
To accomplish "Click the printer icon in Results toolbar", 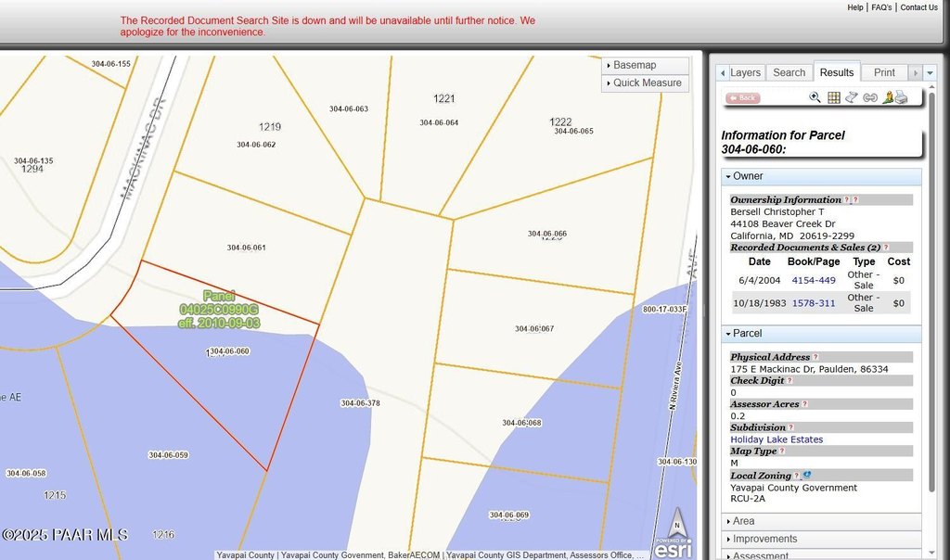I will click(x=900, y=97).
